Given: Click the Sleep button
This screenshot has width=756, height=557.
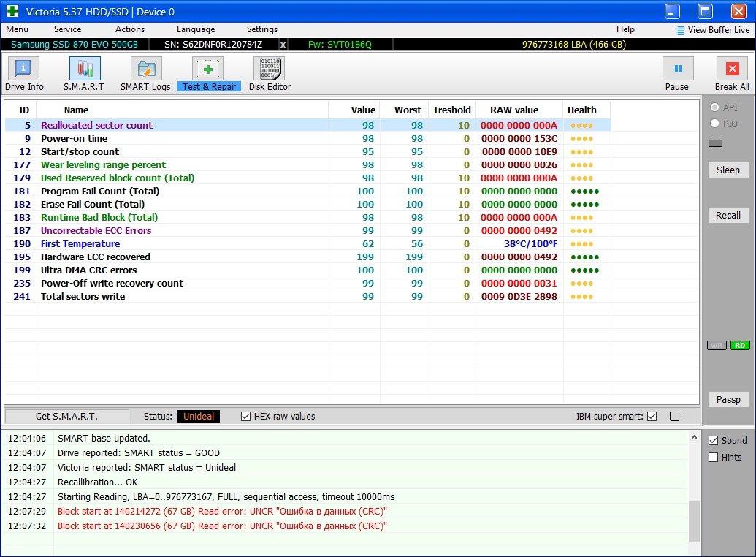Looking at the screenshot, I should click(728, 170).
